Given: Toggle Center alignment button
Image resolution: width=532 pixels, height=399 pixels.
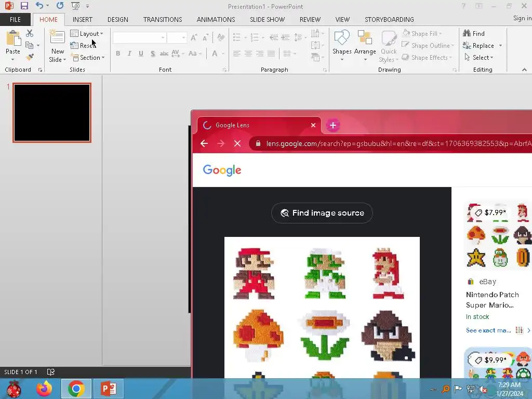Looking at the screenshot, I should tap(248, 54).
